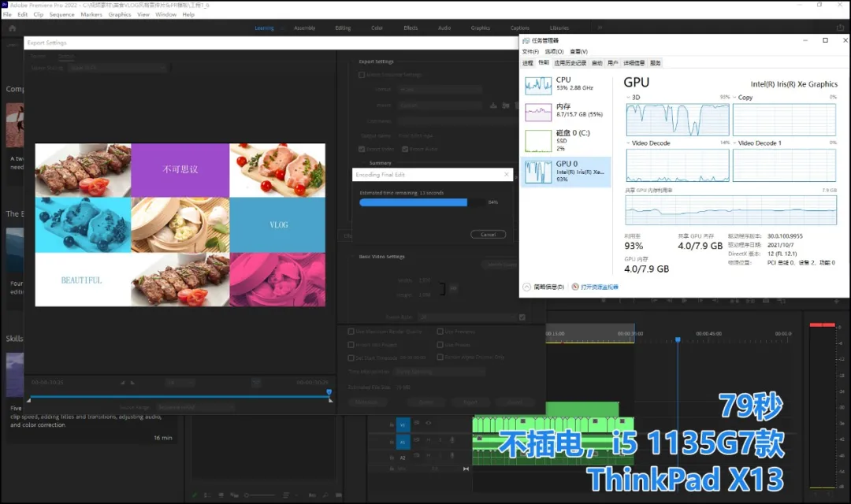Toggle sync lock on V1 track
The height and width of the screenshot is (504, 851).
point(417,423)
